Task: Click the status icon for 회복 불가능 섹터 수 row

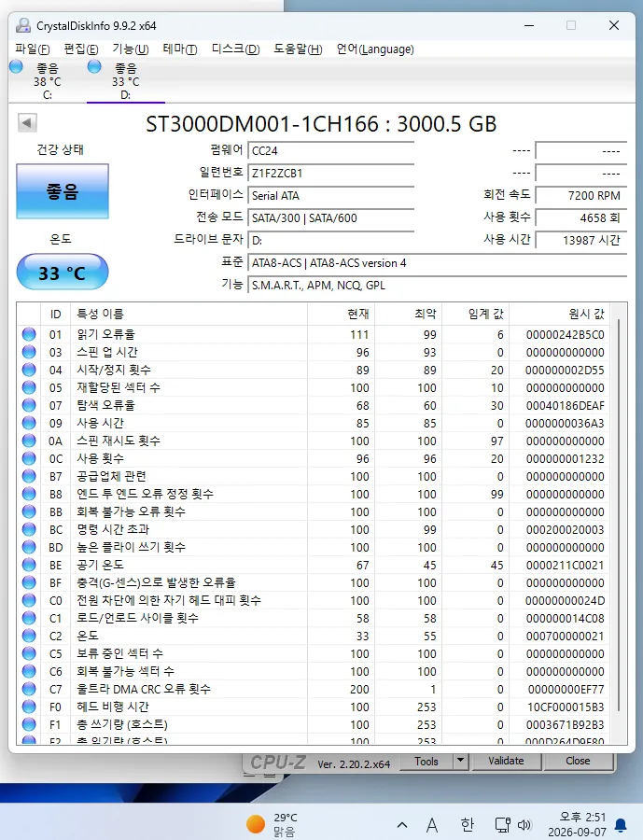Action: [x=29, y=671]
